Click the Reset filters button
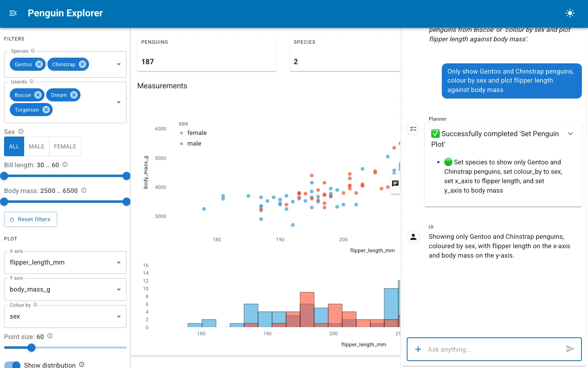This screenshot has height=368, width=588. (x=31, y=219)
